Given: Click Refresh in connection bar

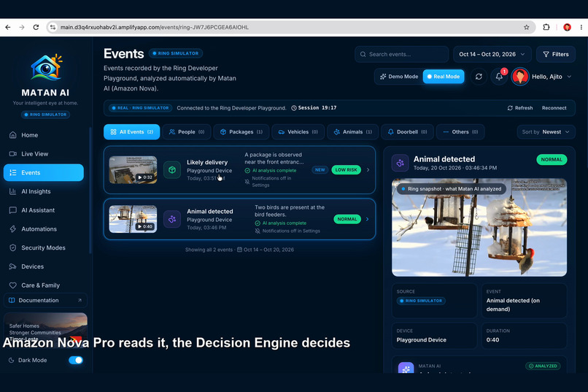Looking at the screenshot, I should pos(520,108).
